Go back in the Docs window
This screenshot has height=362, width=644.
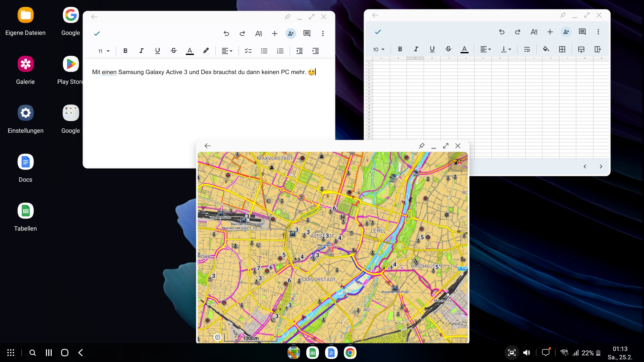[94, 17]
